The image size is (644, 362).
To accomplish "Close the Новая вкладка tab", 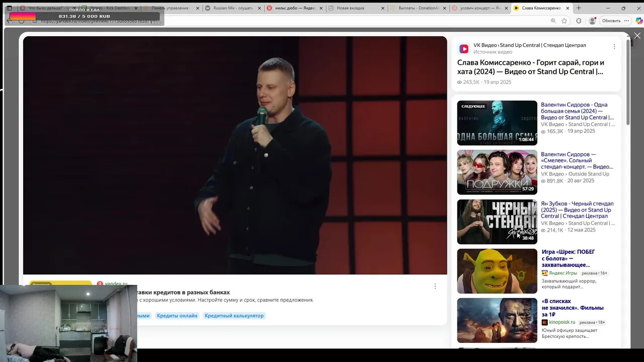I will [383, 8].
